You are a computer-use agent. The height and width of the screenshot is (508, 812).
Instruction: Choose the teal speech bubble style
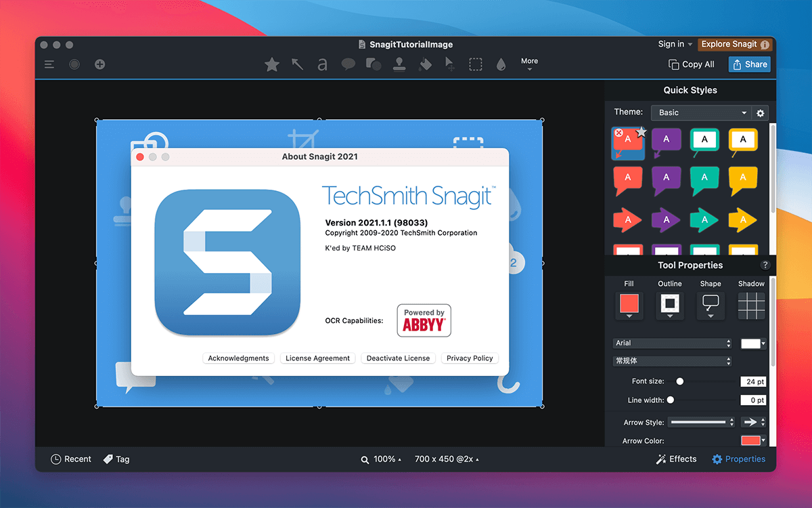point(704,181)
